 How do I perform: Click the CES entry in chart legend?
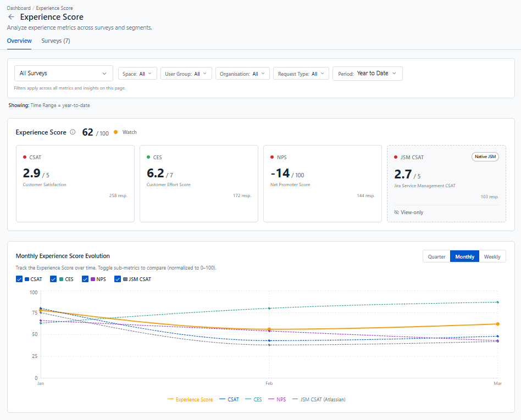(x=253, y=400)
